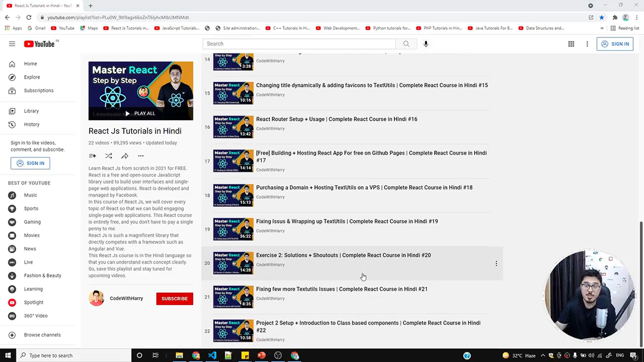This screenshot has height=362, width=644.
Task: Click the search magnifier button
Action: (x=406, y=44)
